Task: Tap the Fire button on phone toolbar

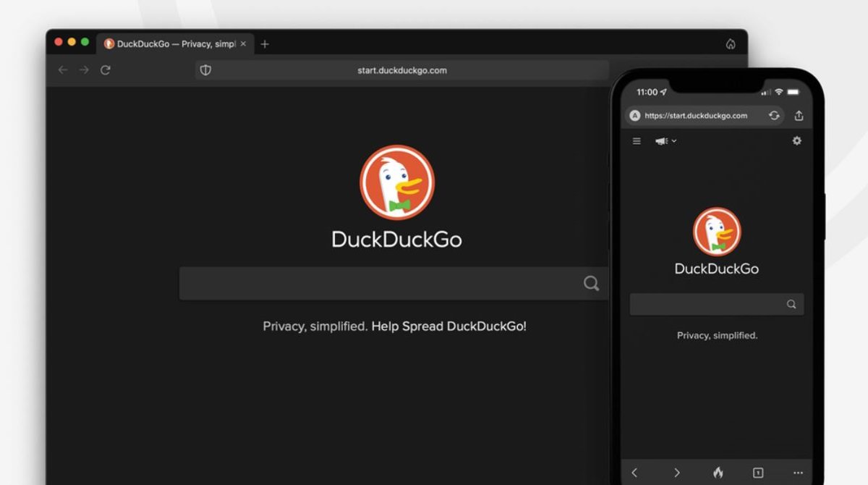Action: 718,472
